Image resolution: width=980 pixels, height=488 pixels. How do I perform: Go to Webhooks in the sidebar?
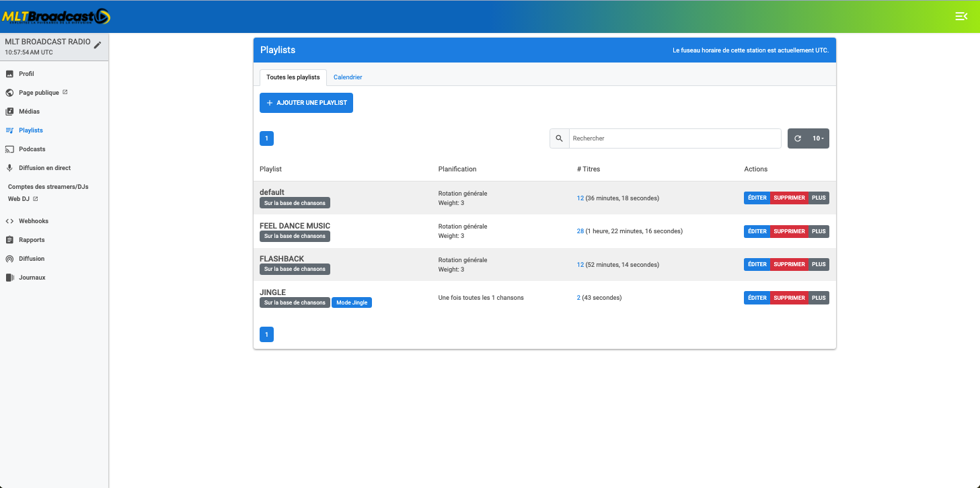[x=33, y=221]
